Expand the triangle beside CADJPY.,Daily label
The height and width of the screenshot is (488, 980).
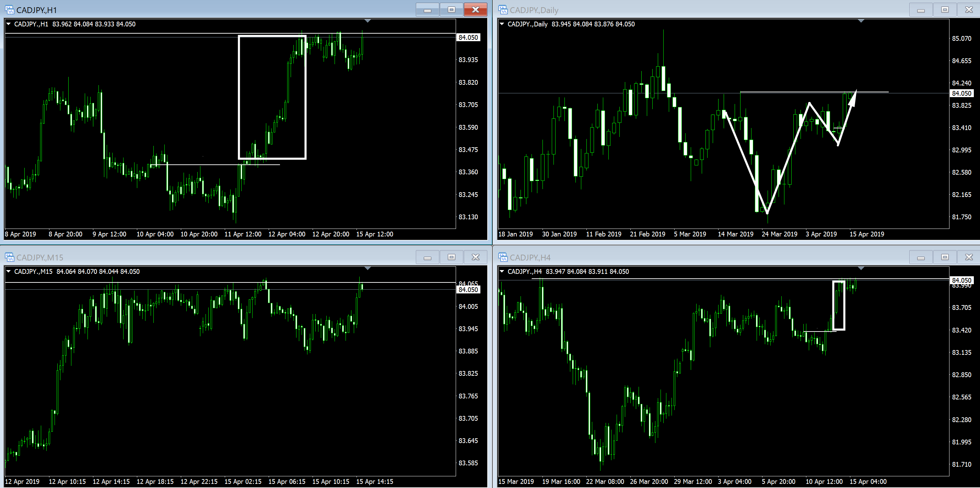[502, 24]
